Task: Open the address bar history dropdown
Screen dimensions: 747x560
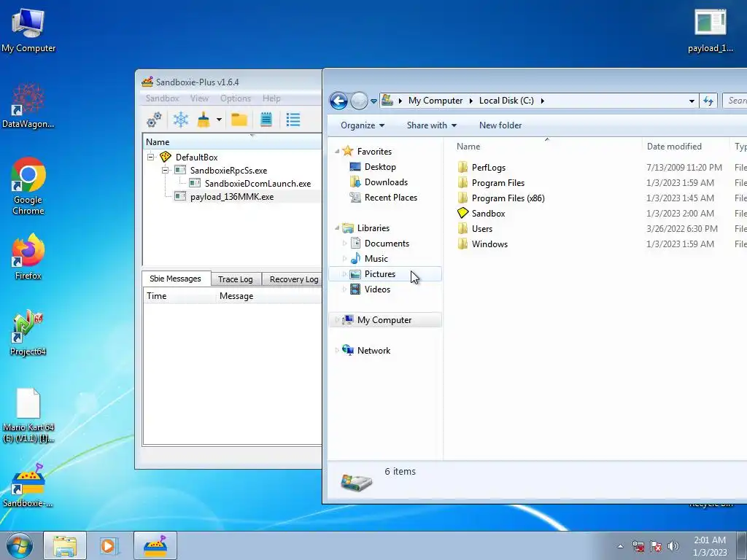Action: (x=692, y=101)
